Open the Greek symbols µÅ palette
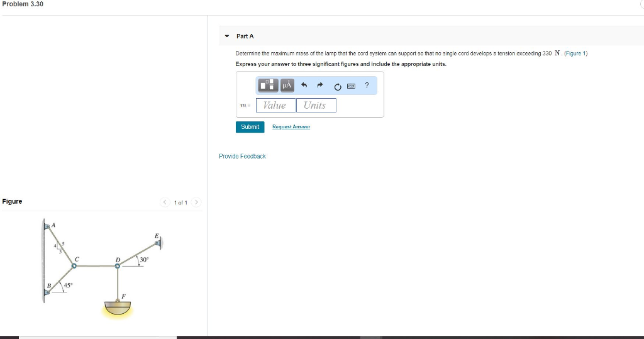 [287, 86]
